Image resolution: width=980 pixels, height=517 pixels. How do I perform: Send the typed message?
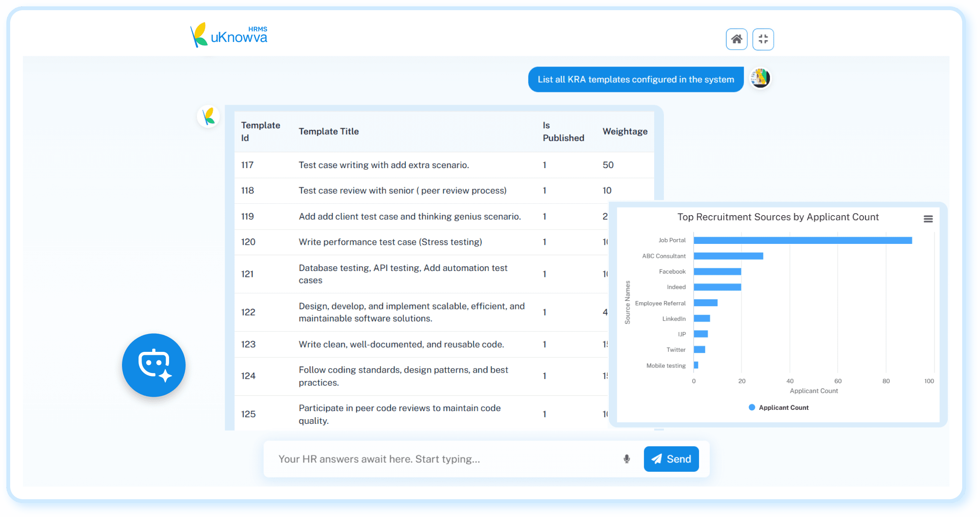(671, 459)
